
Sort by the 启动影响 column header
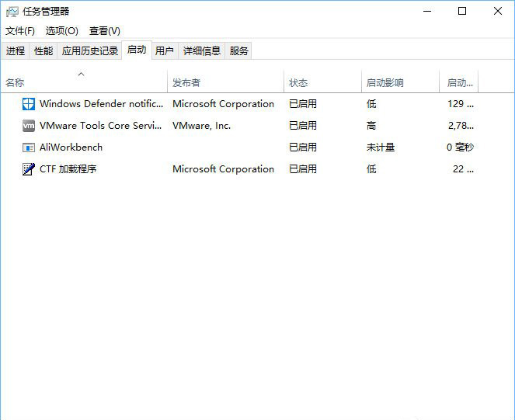coord(385,83)
